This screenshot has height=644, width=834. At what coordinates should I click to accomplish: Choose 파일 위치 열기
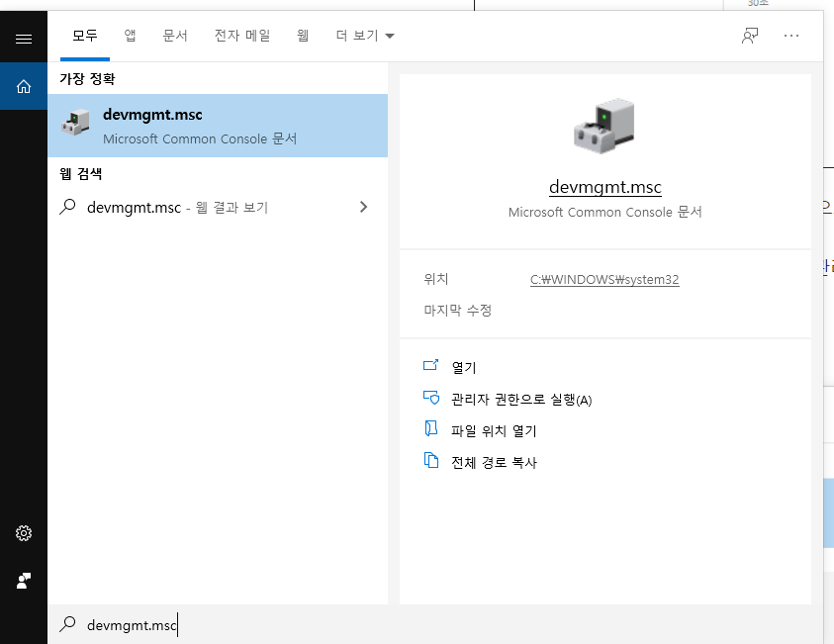click(494, 430)
